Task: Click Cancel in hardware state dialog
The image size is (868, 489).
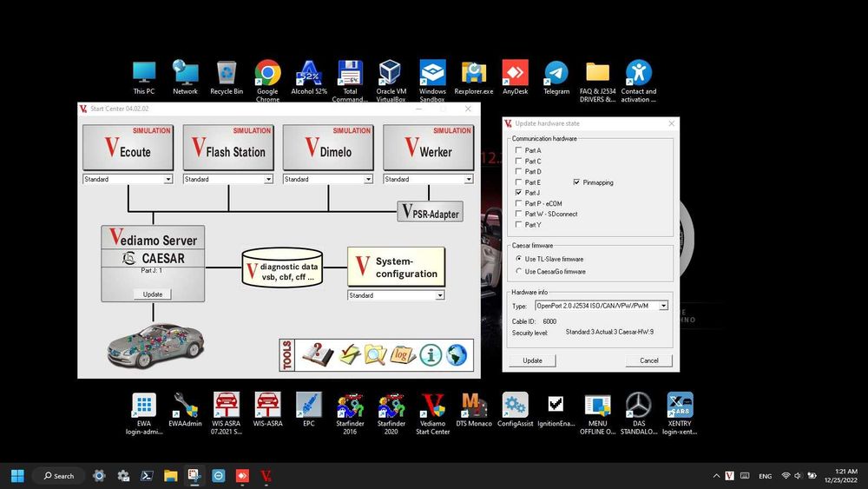Action: pos(648,360)
